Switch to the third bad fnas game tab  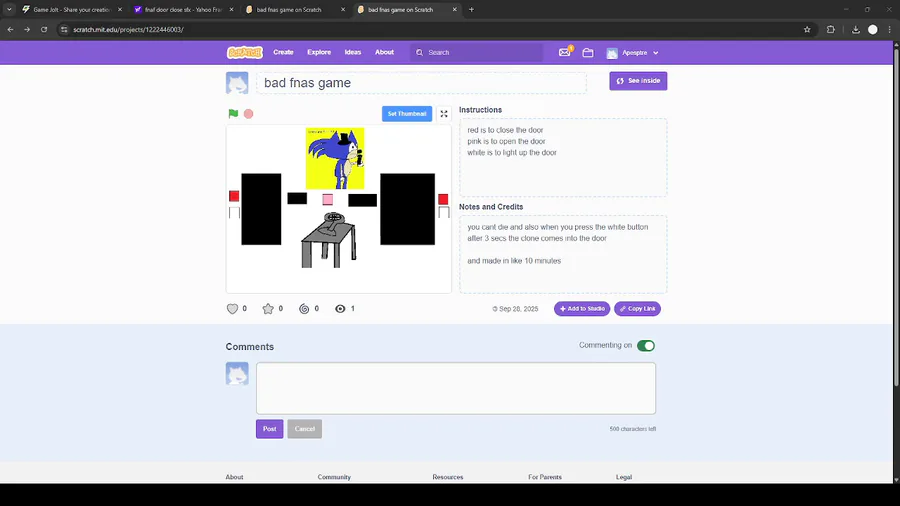[x=296, y=9]
